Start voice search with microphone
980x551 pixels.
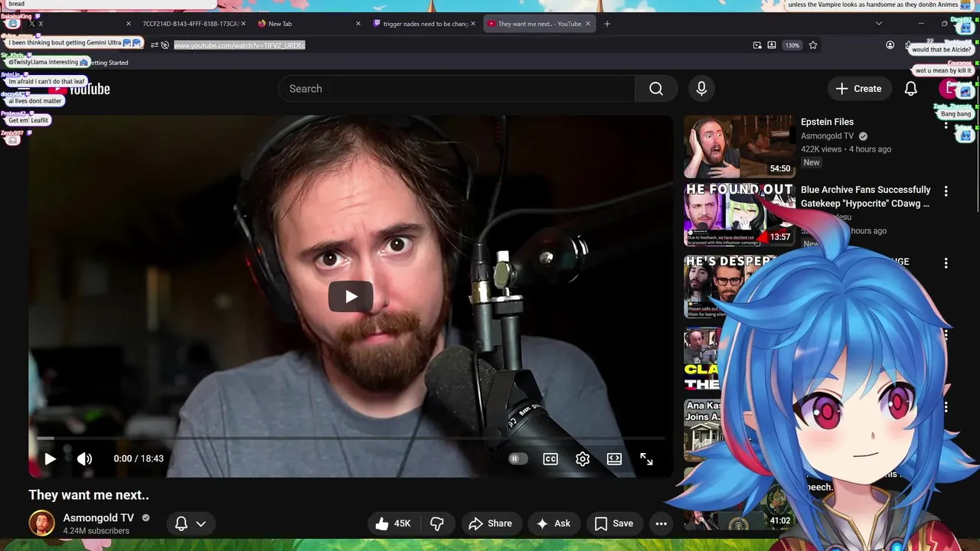[x=701, y=89]
